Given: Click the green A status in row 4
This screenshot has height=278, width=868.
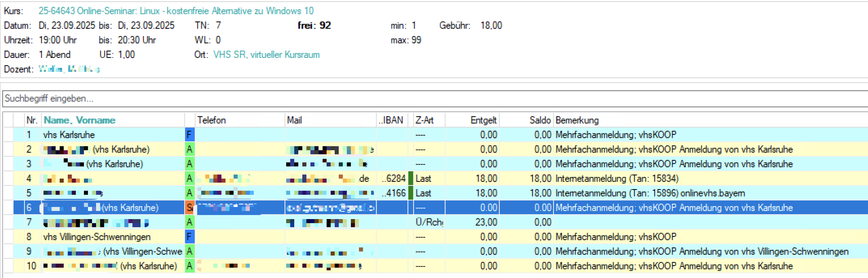Looking at the screenshot, I should click(189, 178).
